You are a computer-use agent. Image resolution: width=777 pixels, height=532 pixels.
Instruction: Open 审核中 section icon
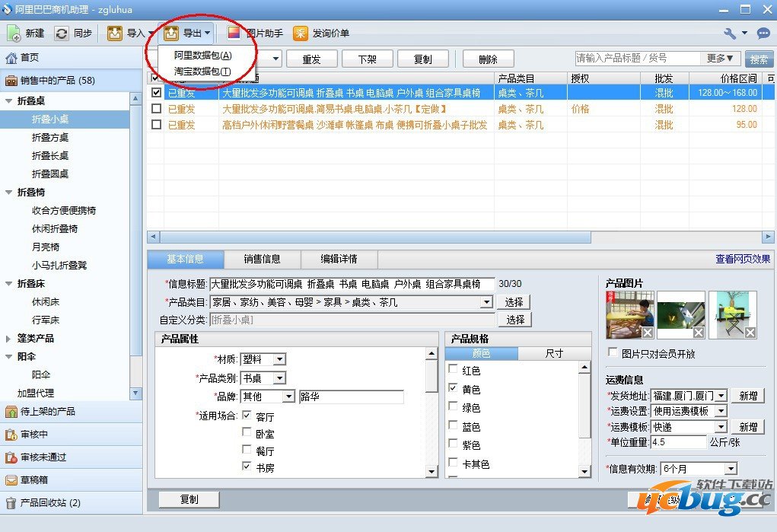tap(11, 435)
